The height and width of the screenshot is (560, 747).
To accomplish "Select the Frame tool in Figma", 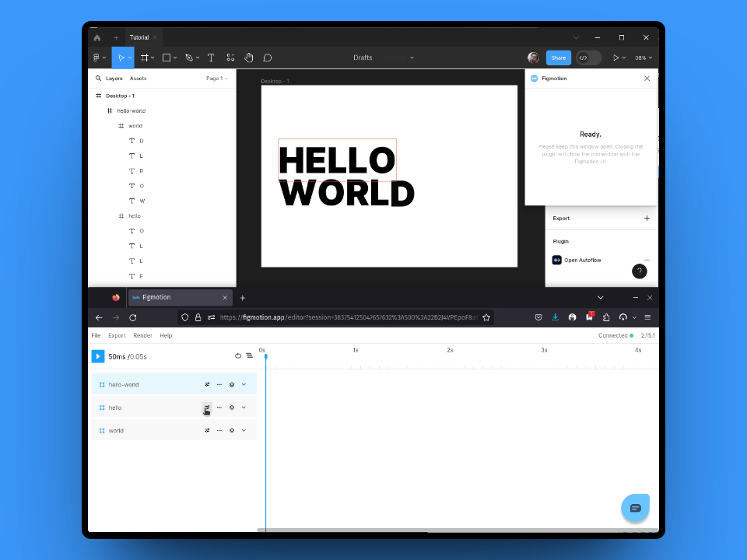I will [145, 58].
